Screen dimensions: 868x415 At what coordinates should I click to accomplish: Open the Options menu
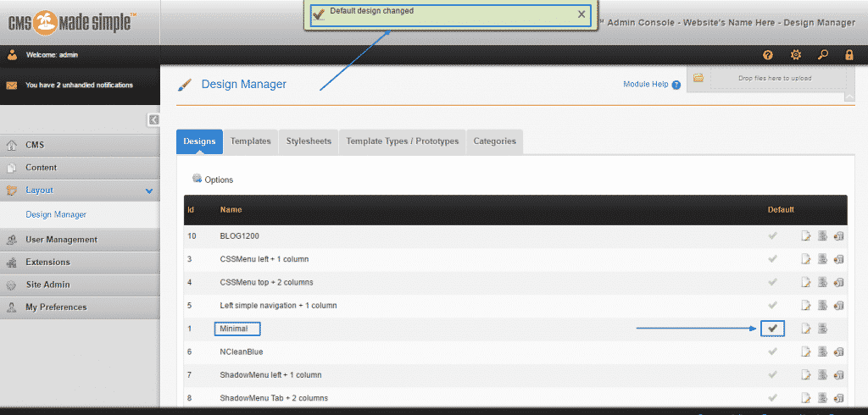click(213, 180)
